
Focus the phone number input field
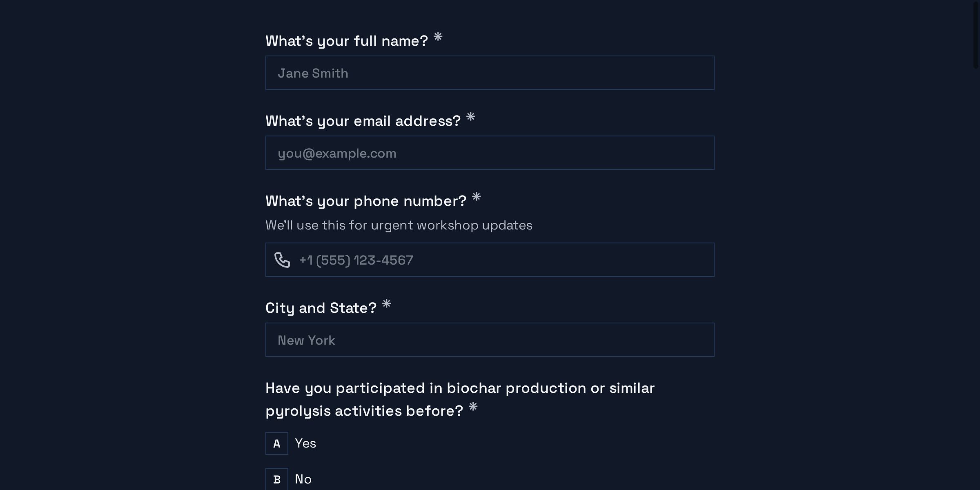(502, 260)
